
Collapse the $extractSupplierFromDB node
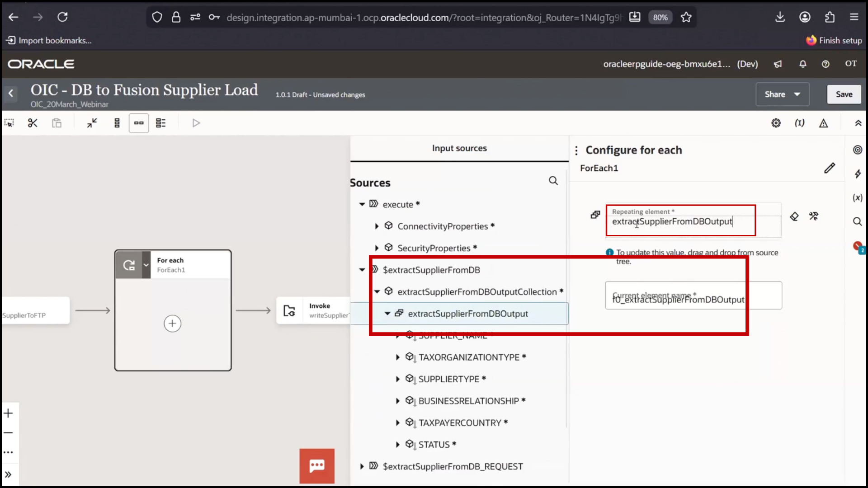[x=362, y=270]
